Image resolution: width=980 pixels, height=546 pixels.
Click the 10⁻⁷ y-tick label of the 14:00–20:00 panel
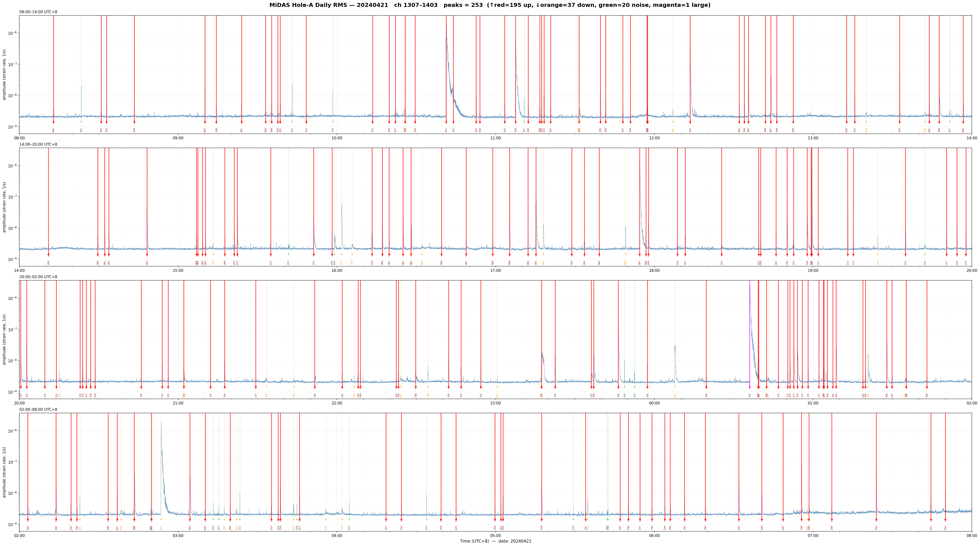12,197
